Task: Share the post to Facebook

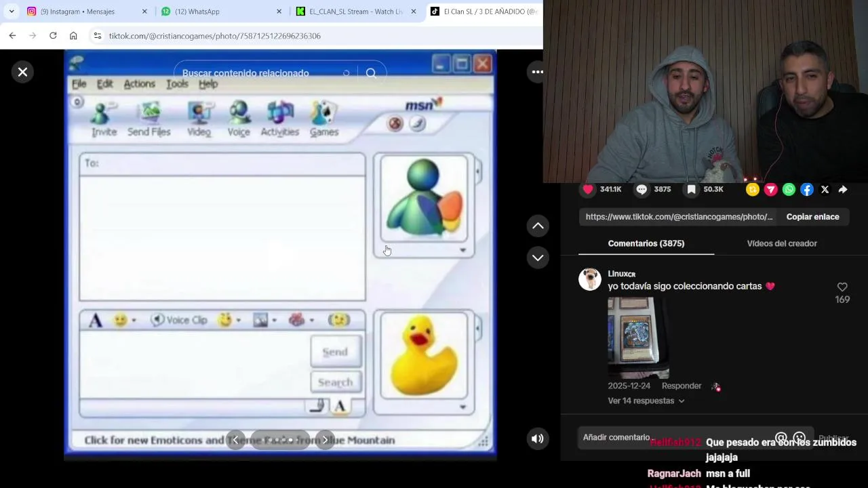Action: 807,190
